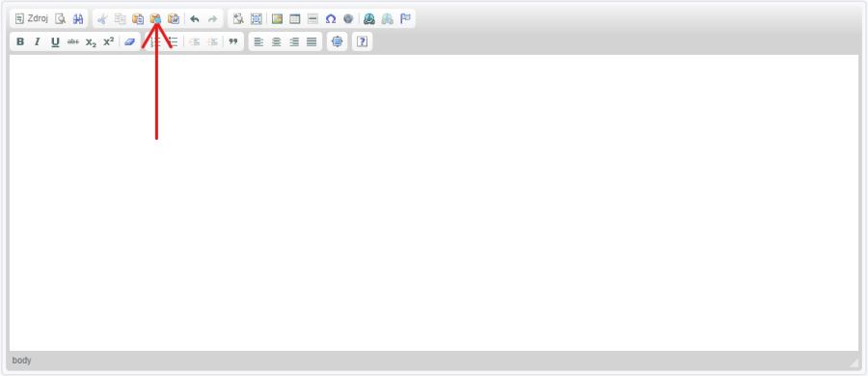Apply Block Quote formatting
Viewport: 868px width, 376px height.
[x=233, y=41]
